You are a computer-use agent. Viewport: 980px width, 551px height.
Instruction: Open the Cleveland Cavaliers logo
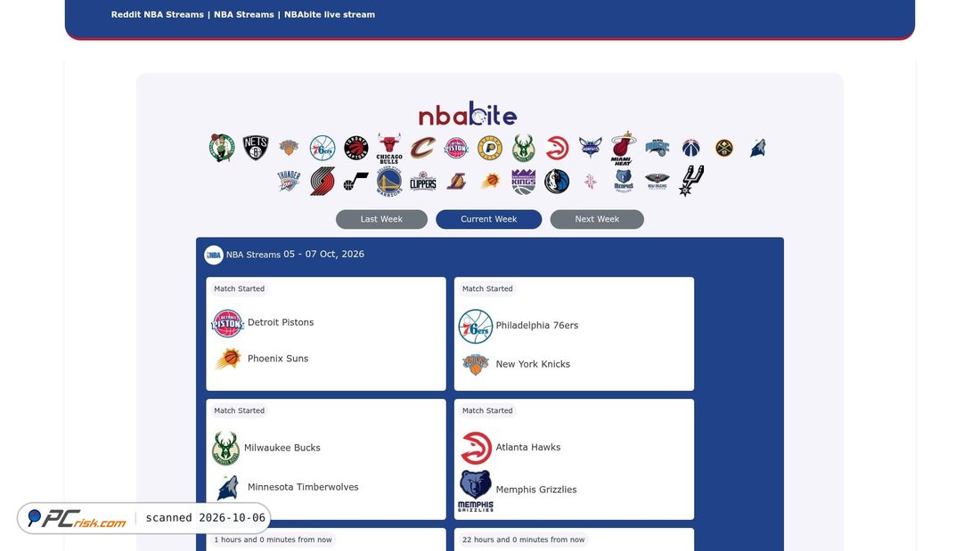422,148
